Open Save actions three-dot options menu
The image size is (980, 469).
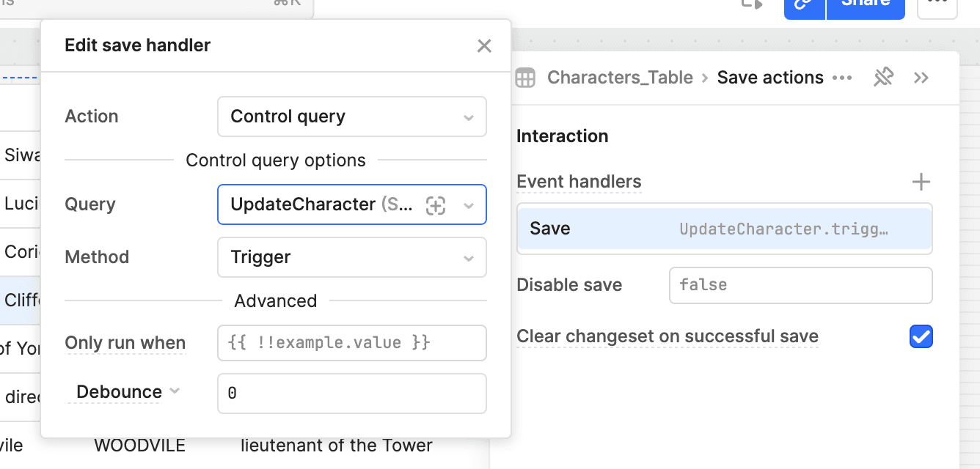click(842, 78)
